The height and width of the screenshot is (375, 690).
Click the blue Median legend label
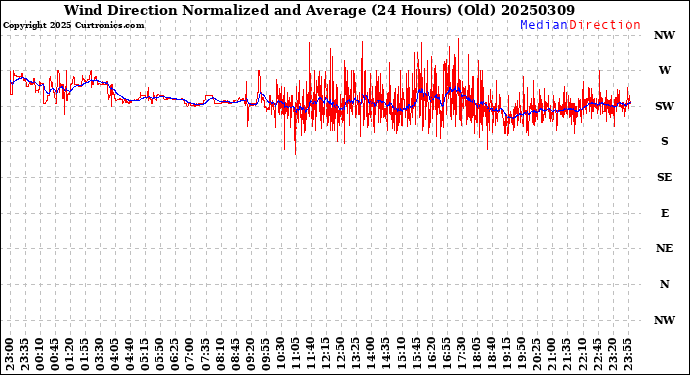click(544, 25)
